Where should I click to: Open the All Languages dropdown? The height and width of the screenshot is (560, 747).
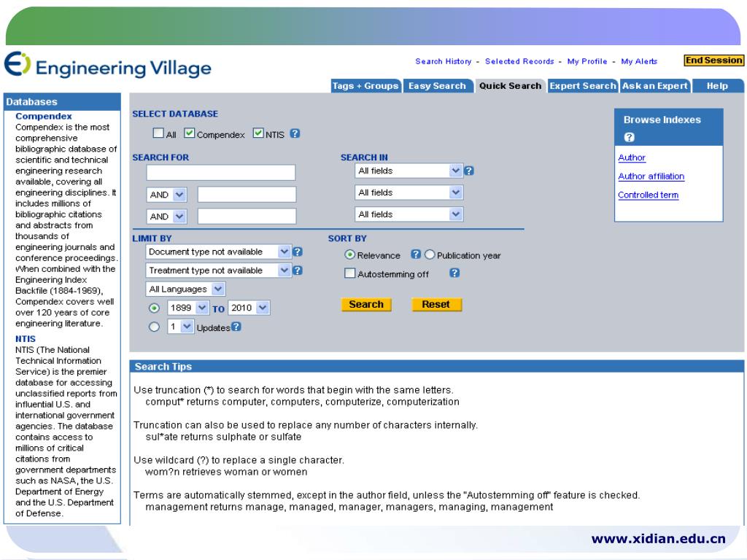pyautogui.click(x=185, y=289)
